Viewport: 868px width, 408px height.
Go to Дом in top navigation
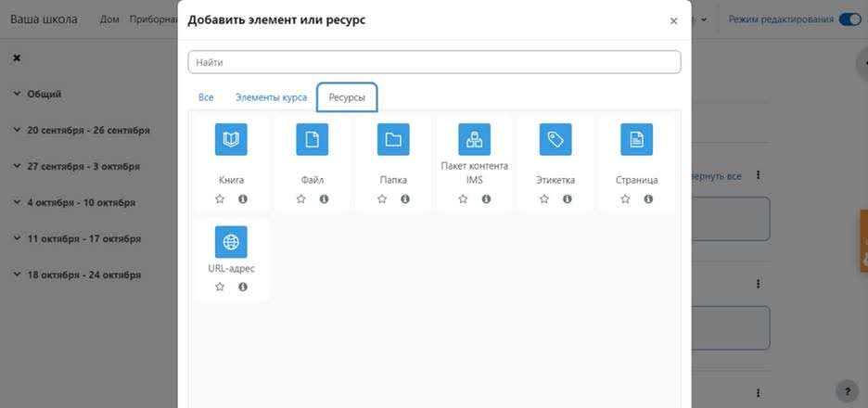click(108, 19)
